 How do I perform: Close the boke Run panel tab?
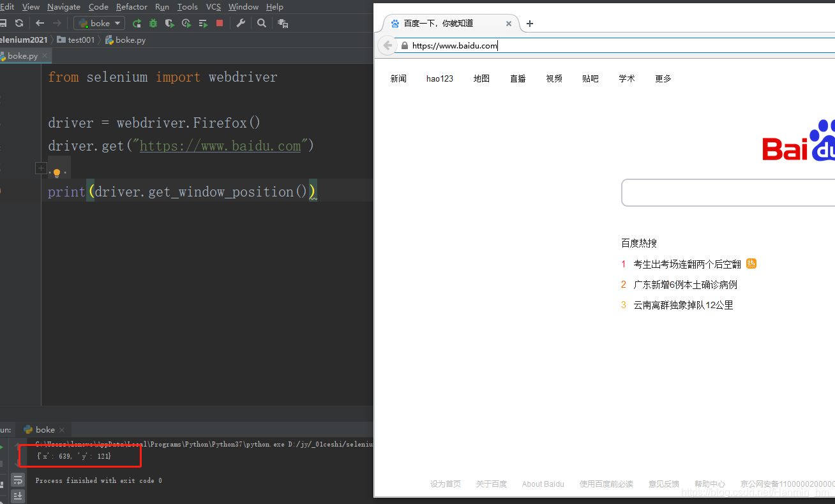tap(62, 430)
